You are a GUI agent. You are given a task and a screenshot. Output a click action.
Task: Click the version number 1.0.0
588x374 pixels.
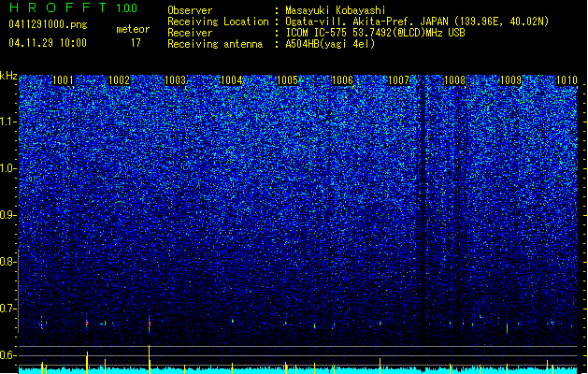[126, 8]
